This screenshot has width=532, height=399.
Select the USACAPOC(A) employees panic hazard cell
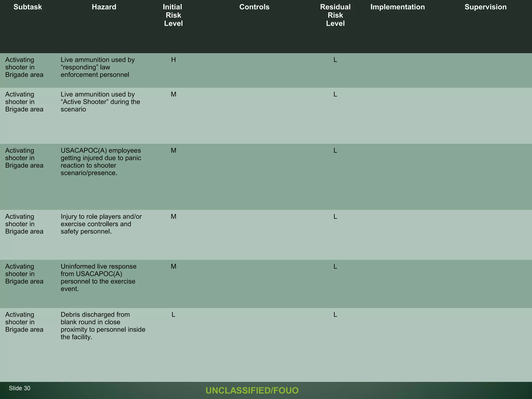pos(101,162)
